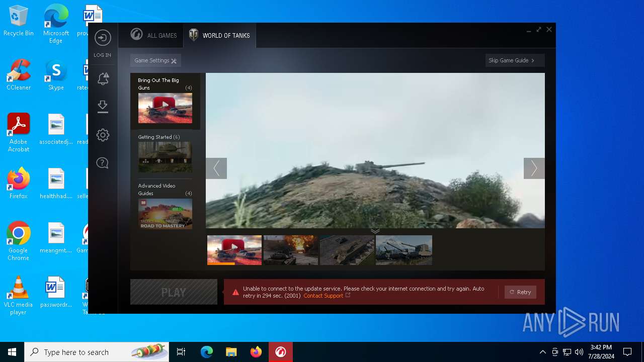Screen dimensions: 644x362
Task: Open Google Chrome desktop shortcut
Action: [x=19, y=241]
